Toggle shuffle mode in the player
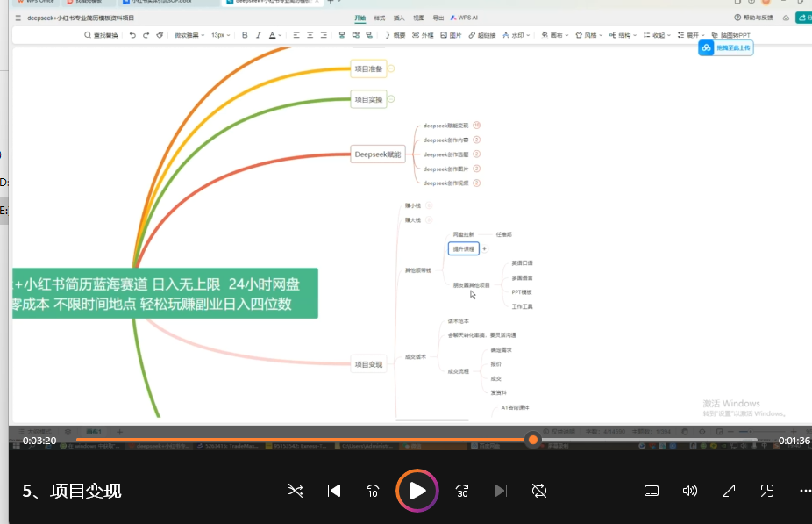This screenshot has width=812, height=524. click(x=296, y=491)
